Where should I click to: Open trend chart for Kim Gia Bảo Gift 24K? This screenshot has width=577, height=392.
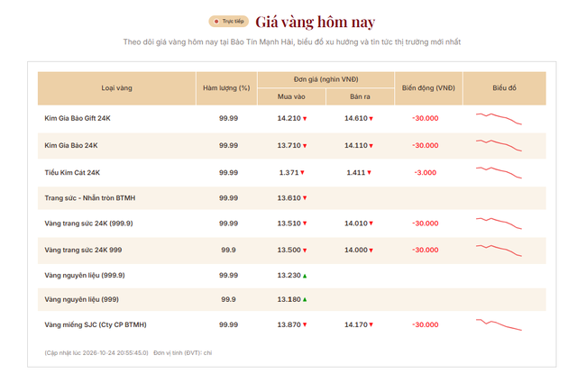click(499, 119)
